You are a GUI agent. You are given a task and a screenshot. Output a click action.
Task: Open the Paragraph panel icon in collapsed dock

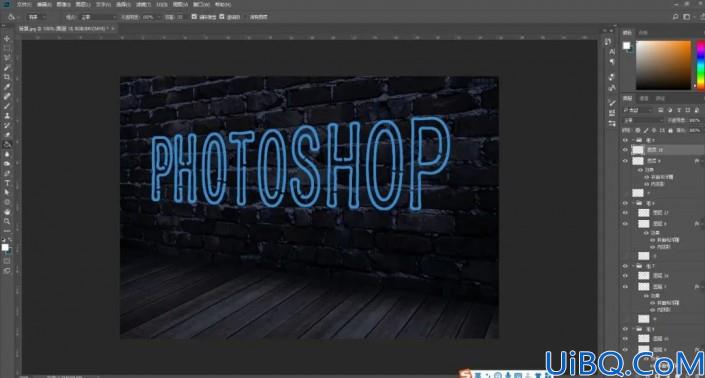click(612, 62)
